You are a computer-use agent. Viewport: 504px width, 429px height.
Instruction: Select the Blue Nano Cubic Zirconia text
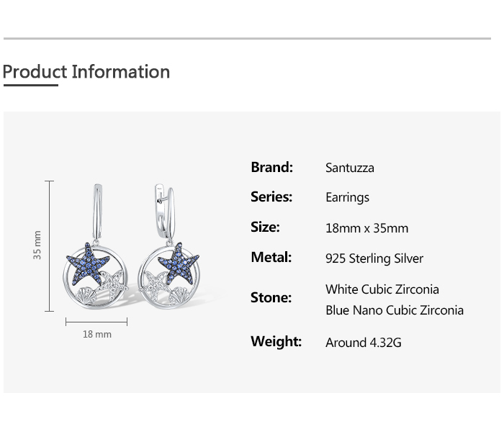point(394,310)
